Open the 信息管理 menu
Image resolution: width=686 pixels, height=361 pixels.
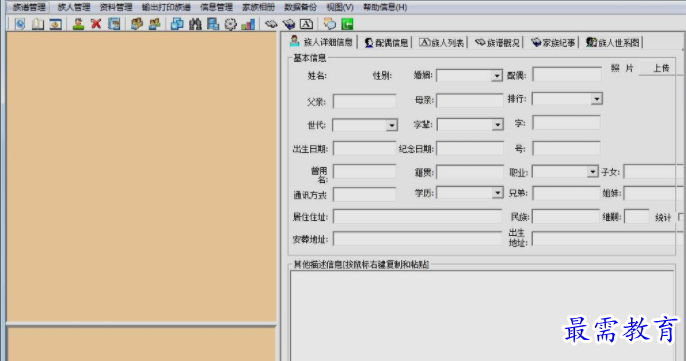216,7
